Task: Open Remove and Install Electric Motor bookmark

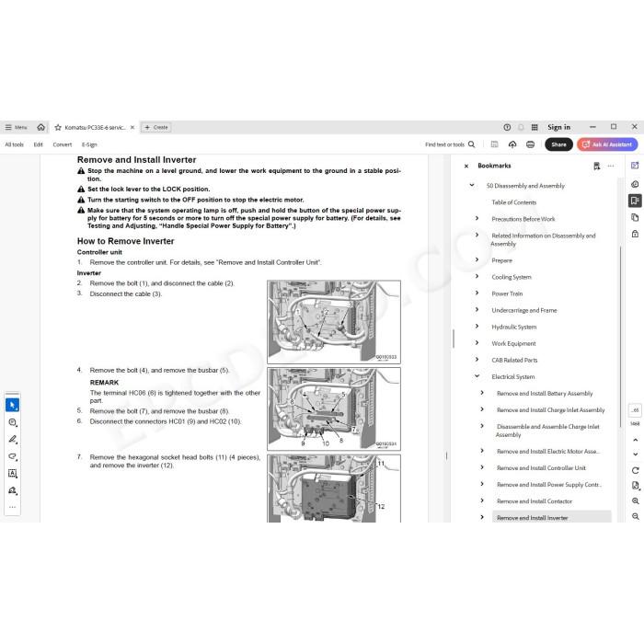Action: pos(548,452)
